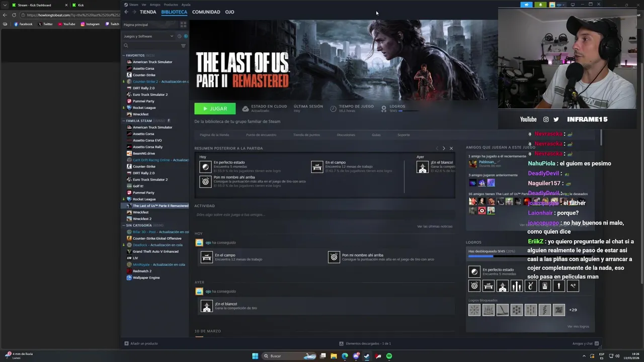The width and height of the screenshot is (644, 362).
Task: Click the recent activity clock filter icon
Action: (x=179, y=36)
